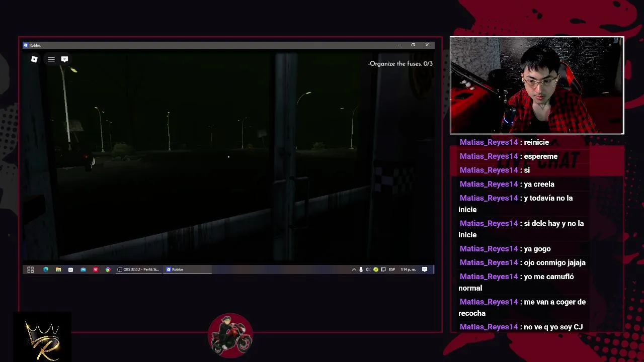
Task: Minimize the Roblox window
Action: tap(399, 45)
